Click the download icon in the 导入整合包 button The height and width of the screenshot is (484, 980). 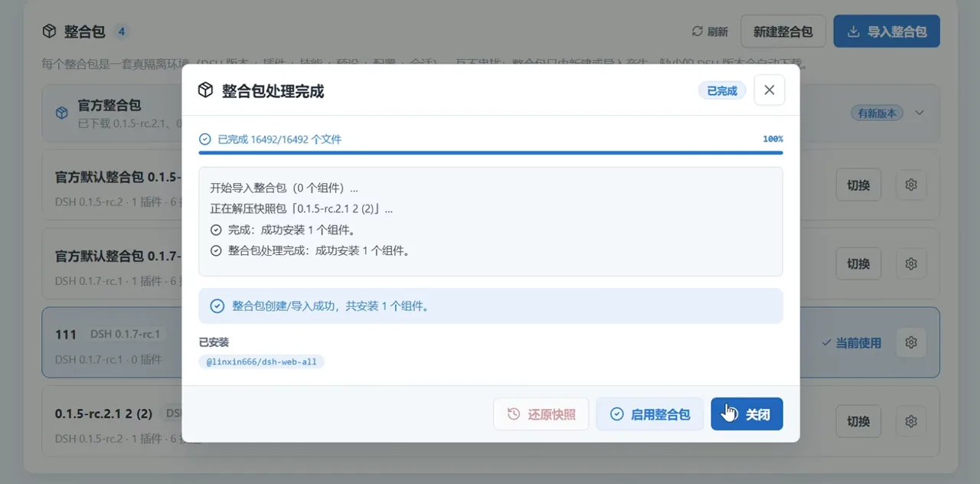click(x=854, y=31)
